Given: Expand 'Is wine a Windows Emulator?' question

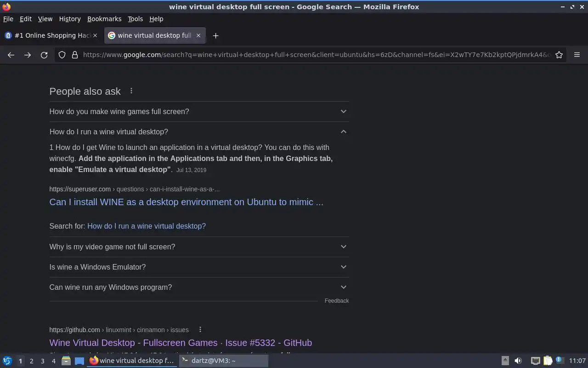Looking at the screenshot, I should pos(199,267).
